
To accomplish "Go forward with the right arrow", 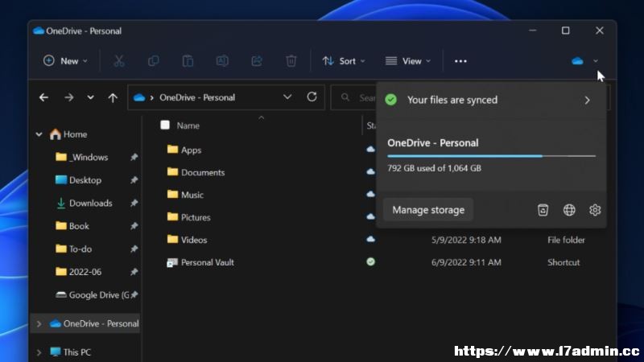I will pos(68,97).
